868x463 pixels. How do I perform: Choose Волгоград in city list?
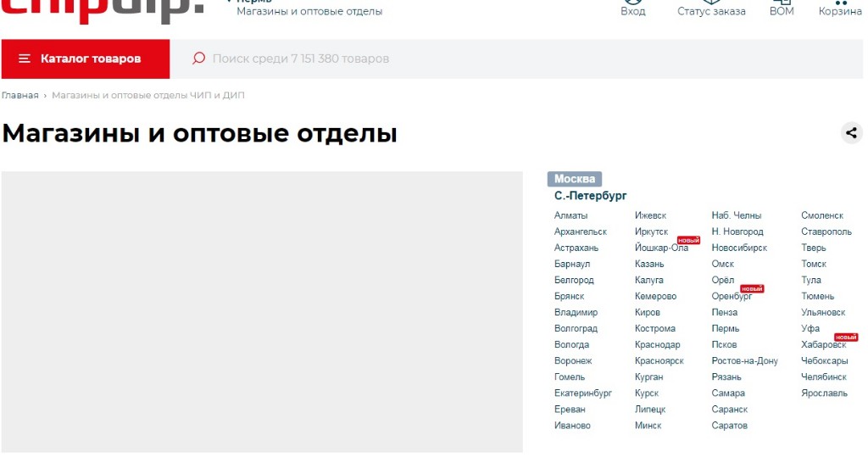[x=576, y=328]
